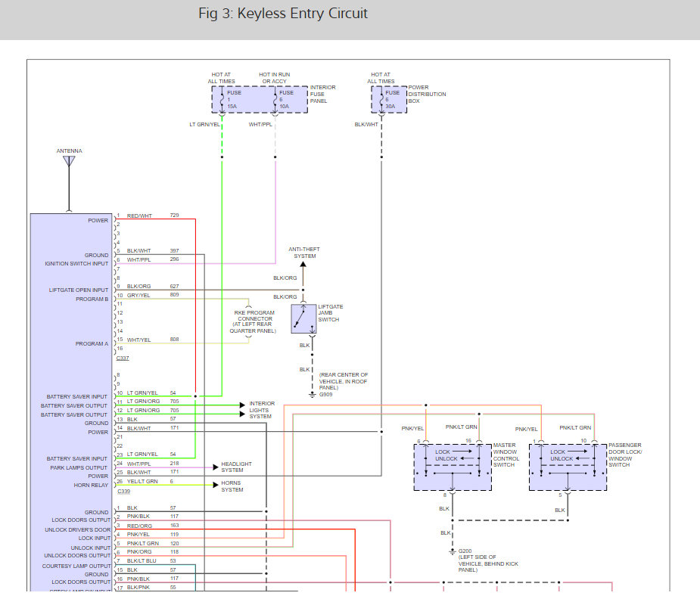Click the INTERIOR FUSE PANEL label
This screenshot has width=700, height=599.
(x=323, y=94)
